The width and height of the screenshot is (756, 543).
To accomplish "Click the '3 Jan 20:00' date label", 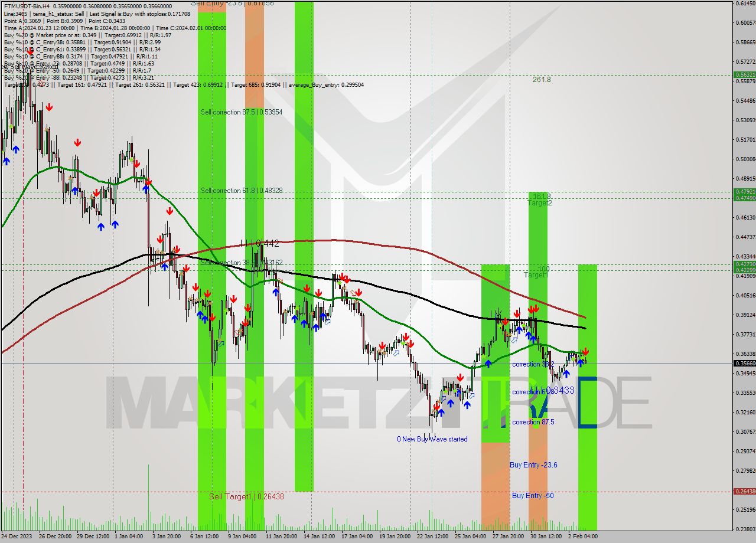I will click(x=166, y=537).
